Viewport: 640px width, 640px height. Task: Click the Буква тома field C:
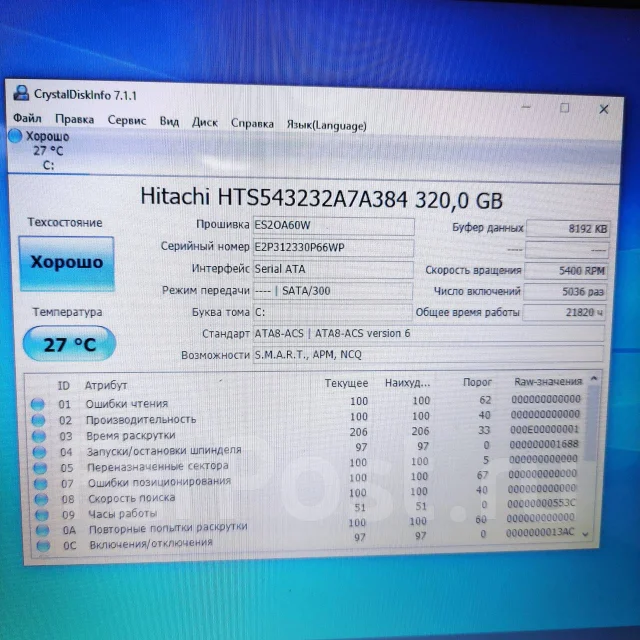tap(332, 312)
